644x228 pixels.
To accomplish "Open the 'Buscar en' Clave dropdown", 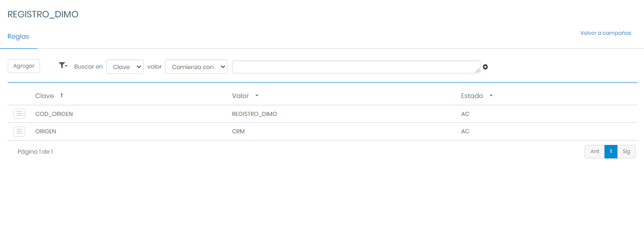I will (124, 67).
